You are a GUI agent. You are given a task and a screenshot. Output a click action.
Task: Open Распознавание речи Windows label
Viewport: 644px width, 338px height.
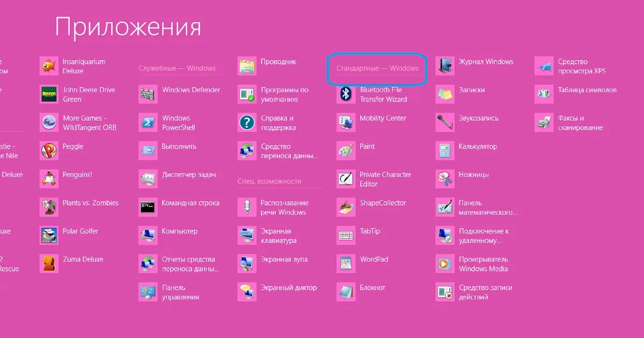pyautogui.click(x=284, y=208)
